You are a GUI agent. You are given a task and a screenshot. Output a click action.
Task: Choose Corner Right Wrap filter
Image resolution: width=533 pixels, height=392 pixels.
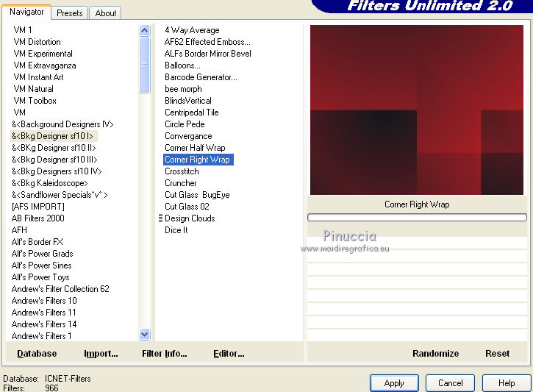coord(198,160)
